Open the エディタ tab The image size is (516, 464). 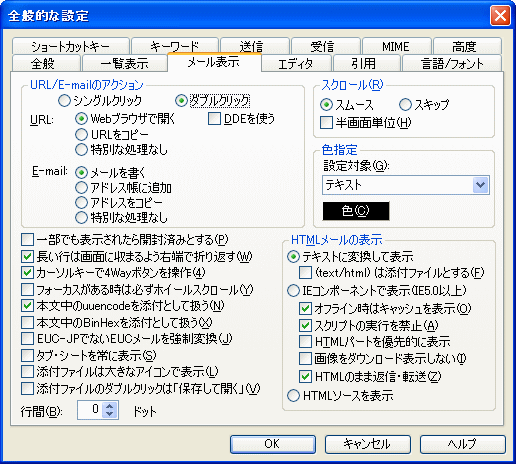(x=296, y=63)
